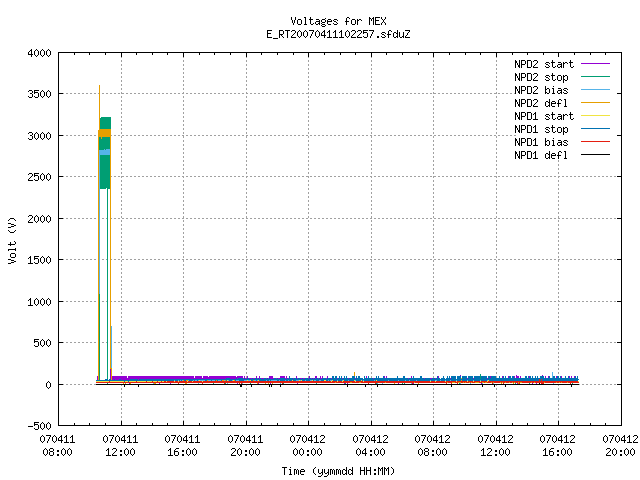Select the file name E_RT20070411102257.sfduZ
The width and height of the screenshot is (640, 480).
[338, 34]
